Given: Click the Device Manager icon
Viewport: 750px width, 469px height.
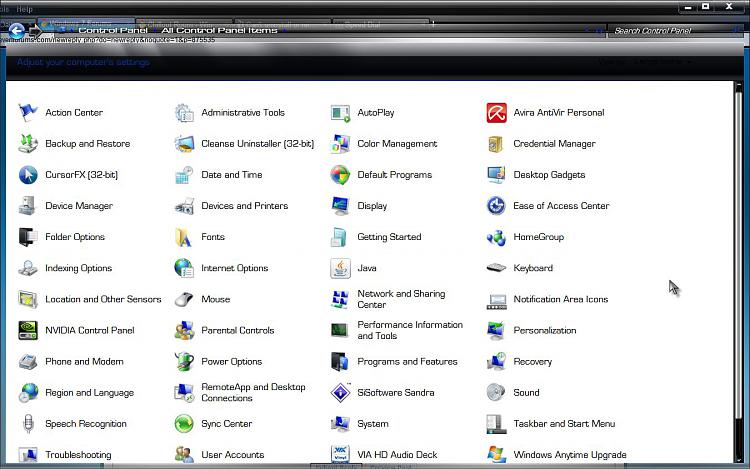Looking at the screenshot, I should 28,206.
